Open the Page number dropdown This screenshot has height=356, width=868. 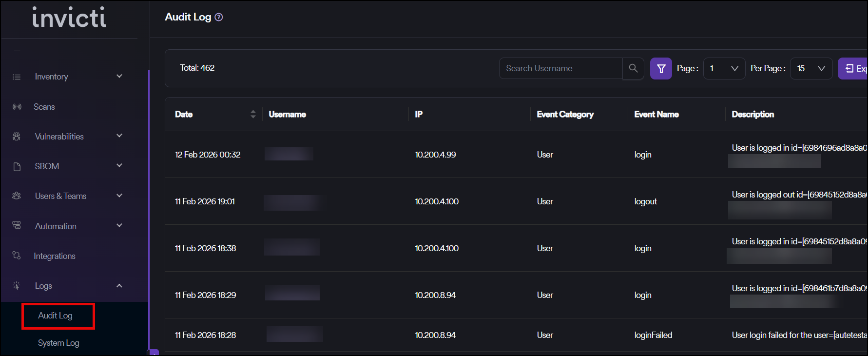click(x=724, y=68)
